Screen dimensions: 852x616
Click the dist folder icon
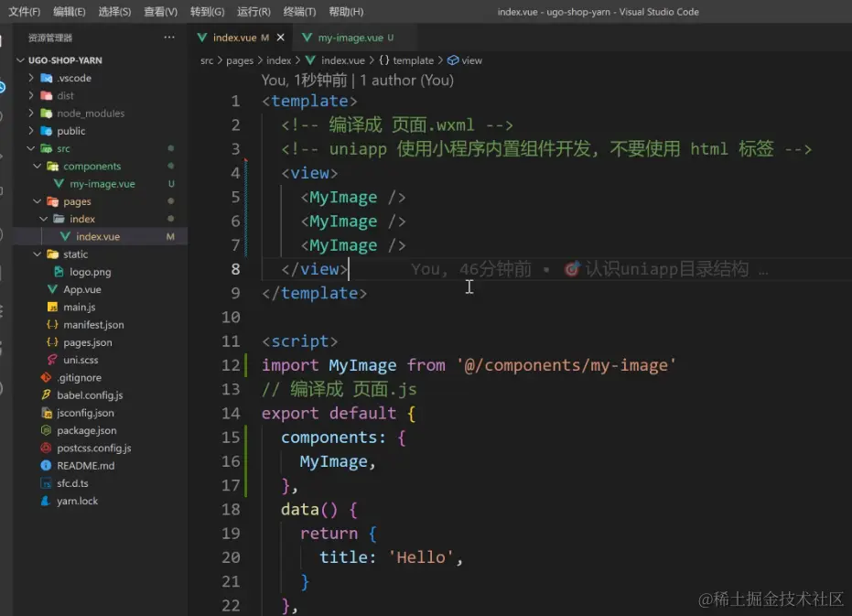coord(47,95)
